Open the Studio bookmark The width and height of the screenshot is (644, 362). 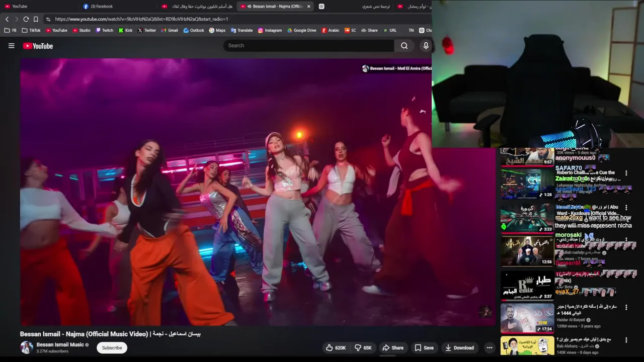(x=82, y=30)
